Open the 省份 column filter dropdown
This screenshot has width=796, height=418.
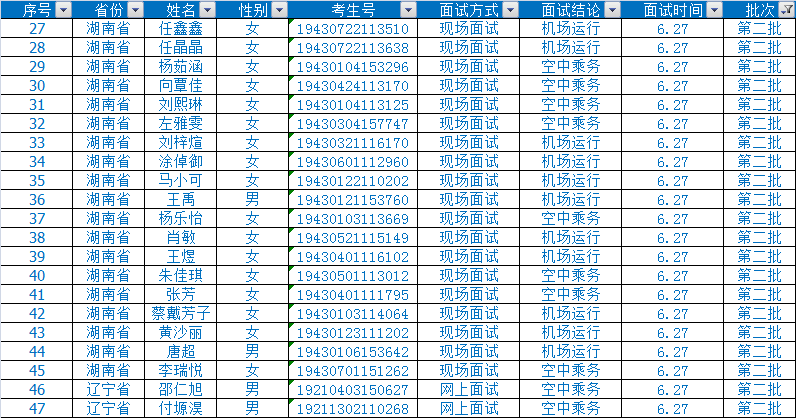(x=136, y=10)
